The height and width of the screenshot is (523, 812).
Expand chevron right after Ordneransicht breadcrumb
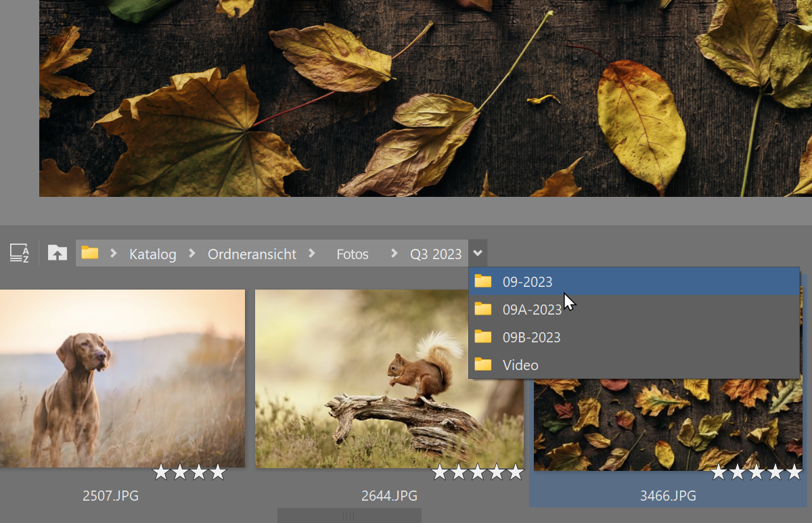312,254
